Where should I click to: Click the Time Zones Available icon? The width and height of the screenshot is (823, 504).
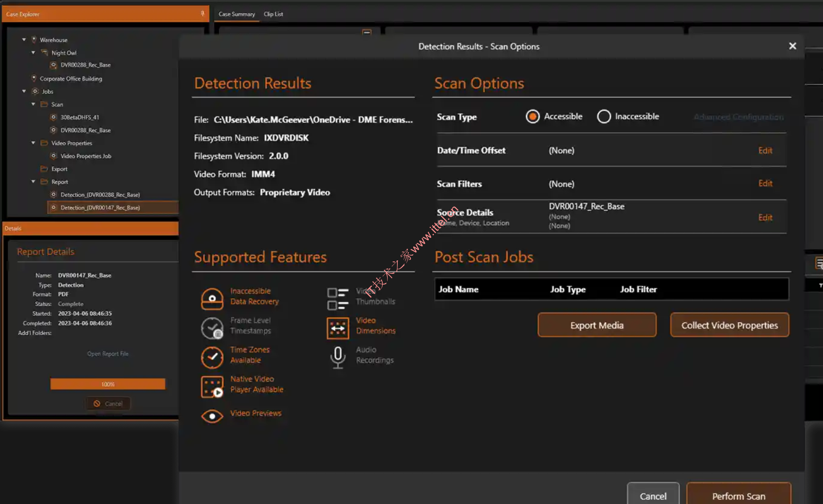[212, 357]
